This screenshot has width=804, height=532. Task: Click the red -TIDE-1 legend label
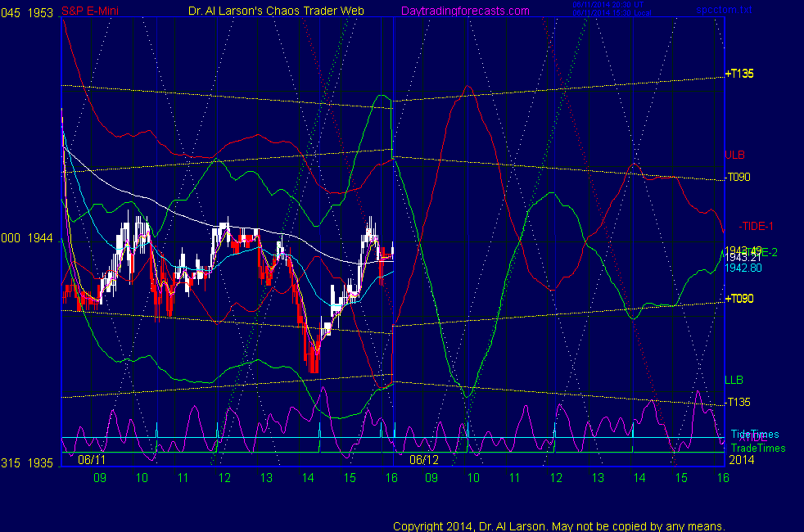(x=756, y=226)
